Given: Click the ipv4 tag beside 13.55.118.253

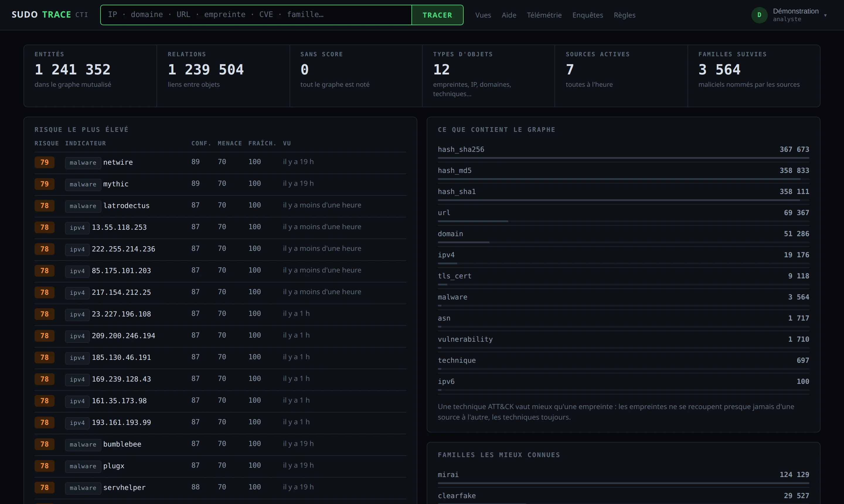Looking at the screenshot, I should [x=77, y=228].
